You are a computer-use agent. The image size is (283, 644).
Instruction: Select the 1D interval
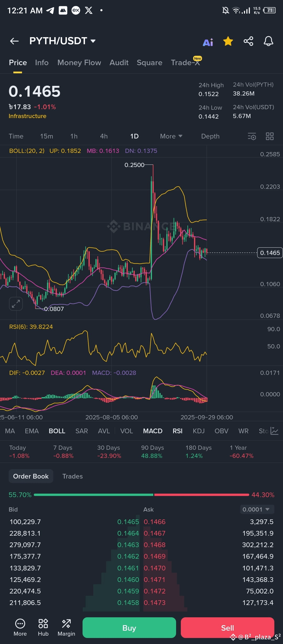pos(134,136)
